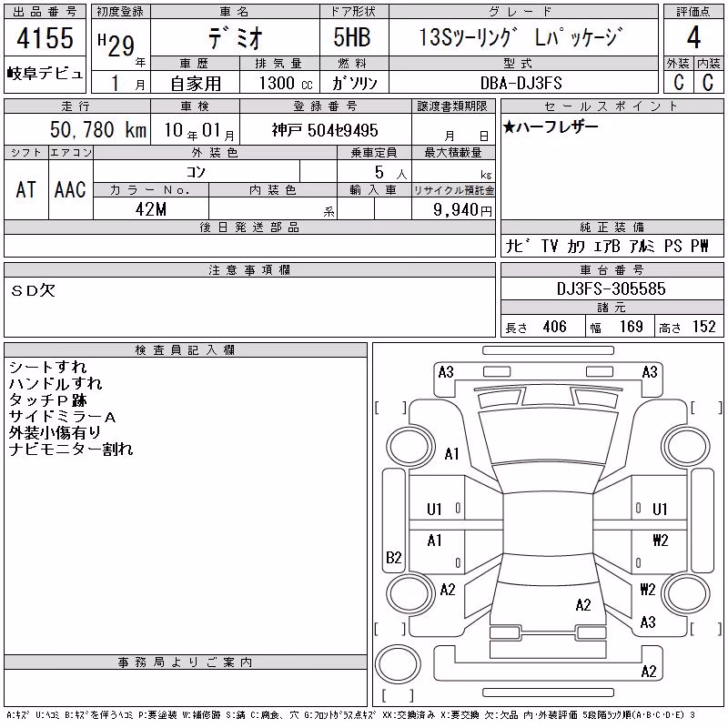The width and height of the screenshot is (728, 728).
Task: Select the リサイクル預託金 header
Action: click(453, 190)
